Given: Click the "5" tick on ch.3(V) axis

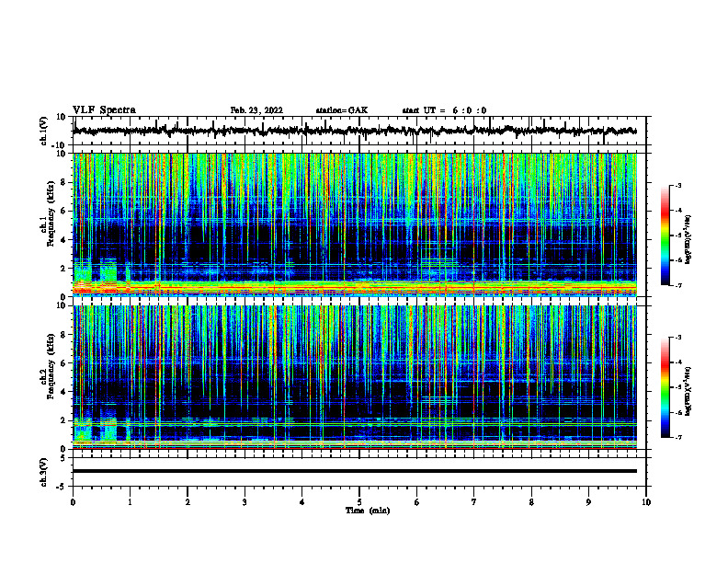Looking at the screenshot, I should (x=63, y=458).
